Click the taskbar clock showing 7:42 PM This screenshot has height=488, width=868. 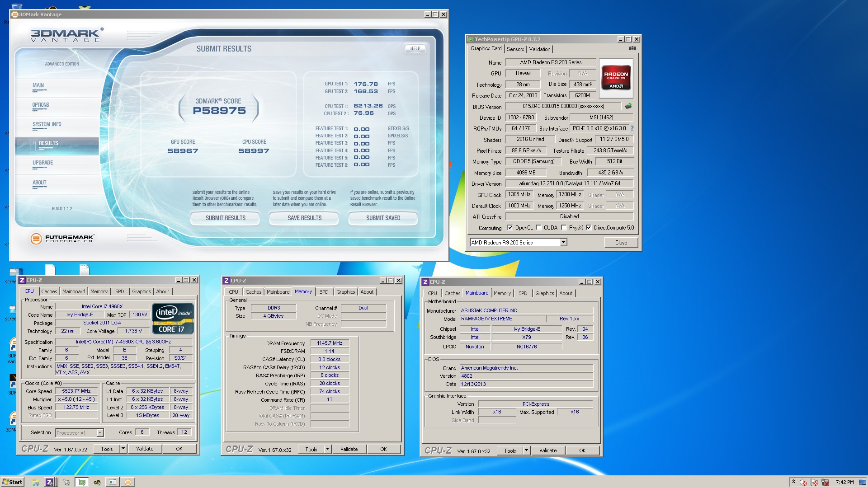coord(845,482)
